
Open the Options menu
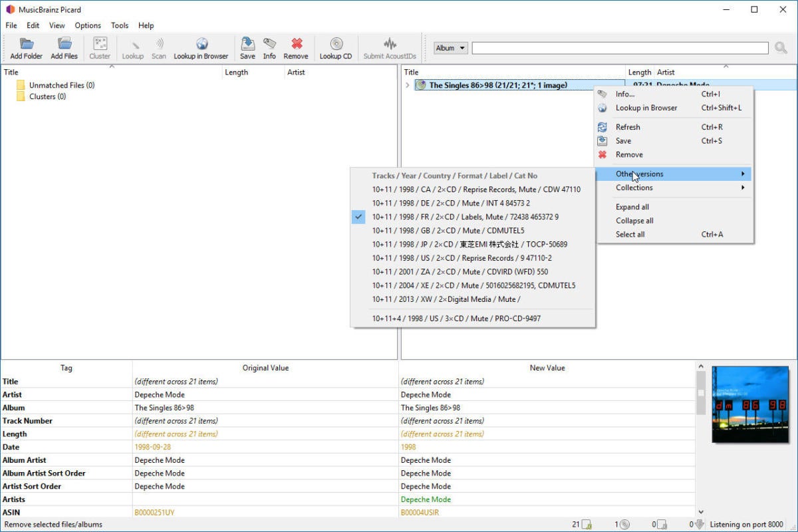tap(88, 25)
